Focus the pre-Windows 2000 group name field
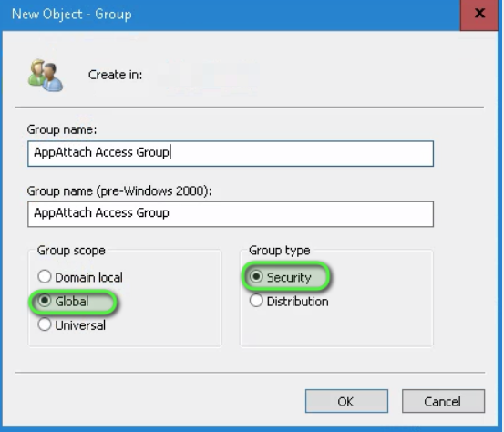Viewport: 504px width, 432px height. pyautogui.click(x=231, y=214)
